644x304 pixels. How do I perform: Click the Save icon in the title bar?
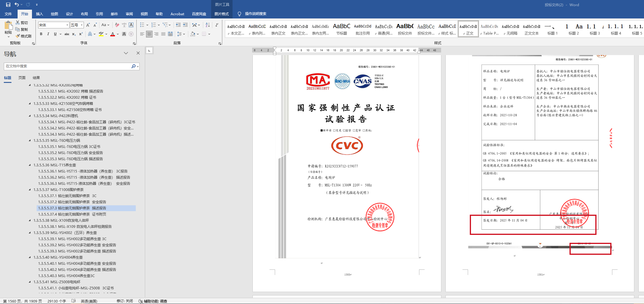coord(8,5)
